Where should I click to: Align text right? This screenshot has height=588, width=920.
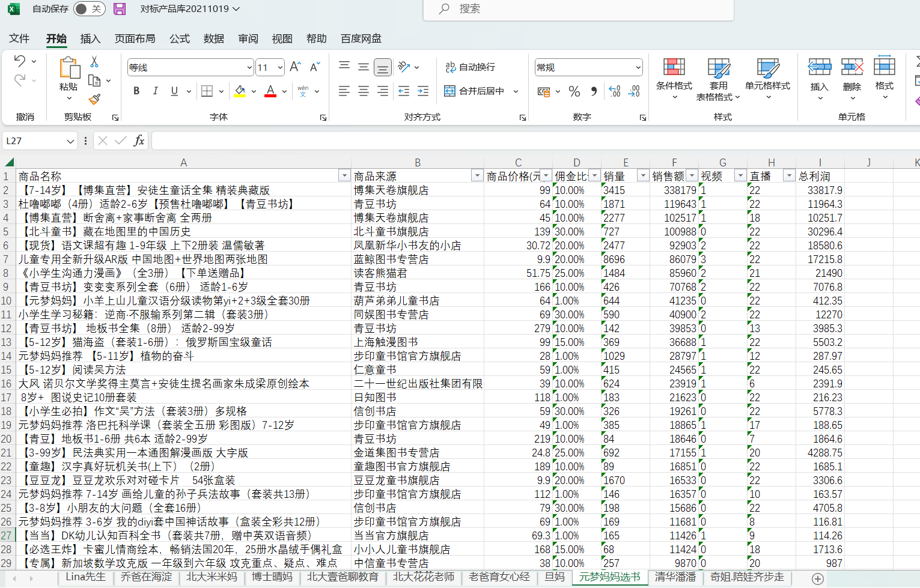[x=382, y=91]
